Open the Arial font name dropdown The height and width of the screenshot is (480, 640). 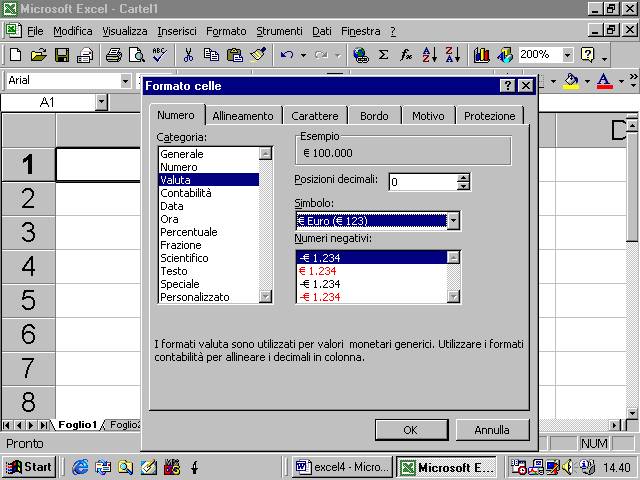[x=125, y=81]
